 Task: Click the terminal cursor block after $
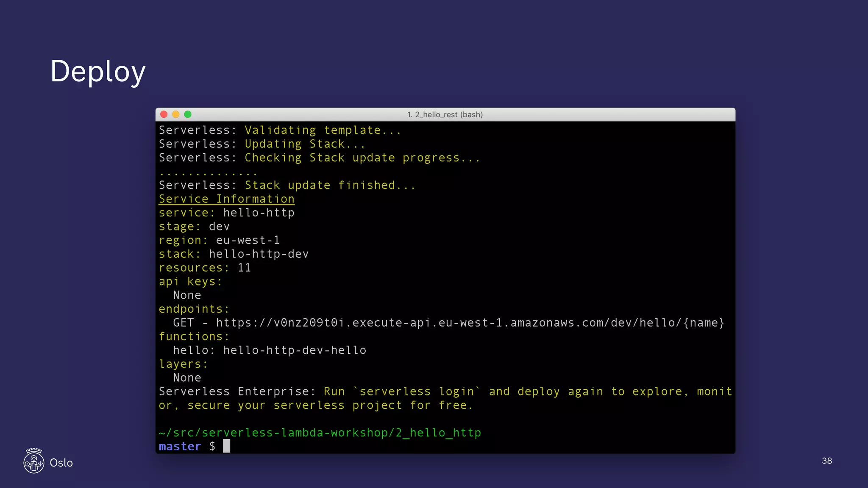[x=227, y=446]
